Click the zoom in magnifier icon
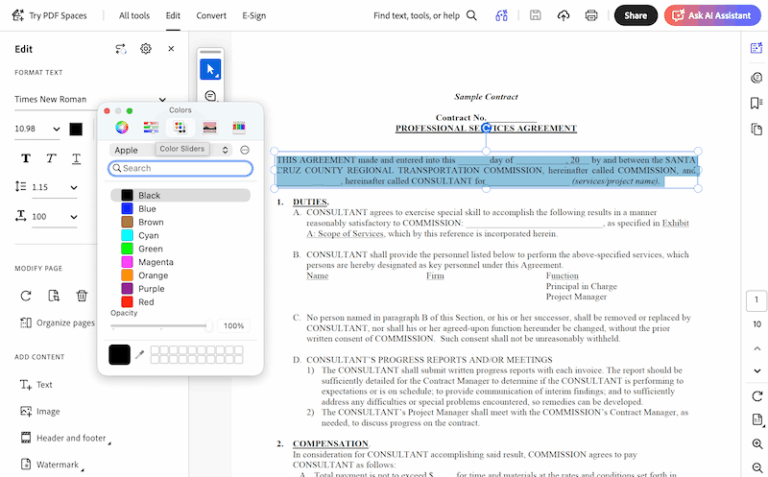The height and width of the screenshot is (477, 768). [757, 444]
